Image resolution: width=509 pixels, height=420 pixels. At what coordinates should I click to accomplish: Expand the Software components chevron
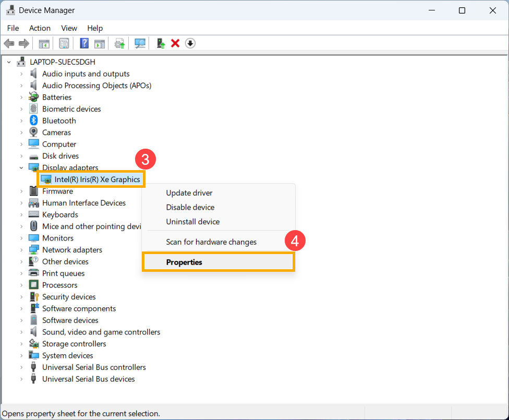point(21,308)
